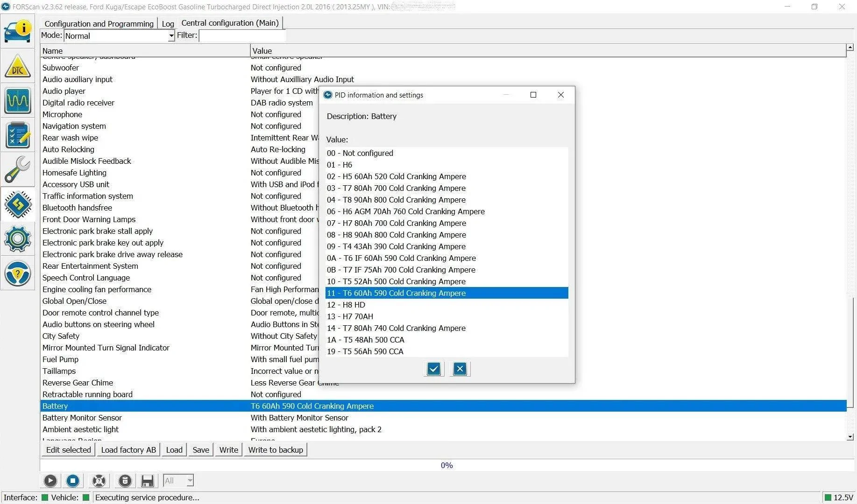Select value 13 - H7 70AH
The width and height of the screenshot is (857, 504).
446,316
